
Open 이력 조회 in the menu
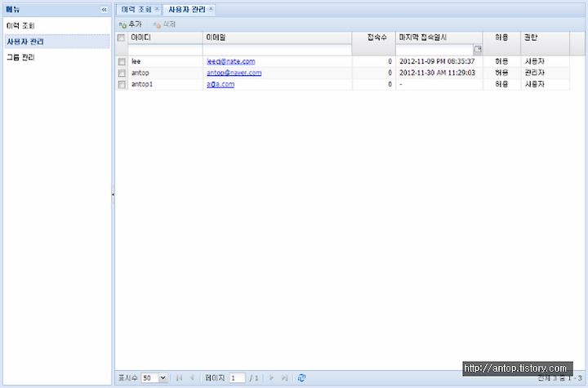pos(20,26)
